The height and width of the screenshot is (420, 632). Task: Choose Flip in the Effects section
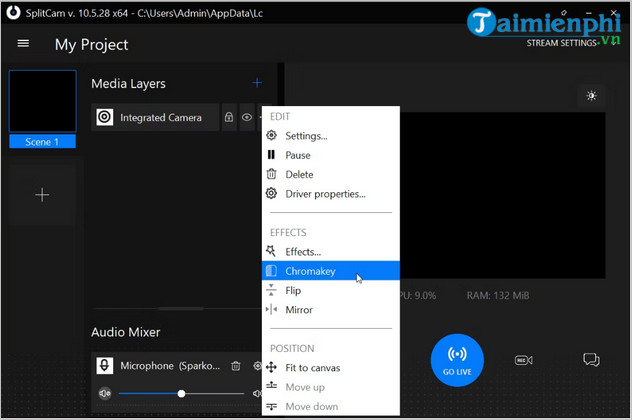tap(293, 290)
